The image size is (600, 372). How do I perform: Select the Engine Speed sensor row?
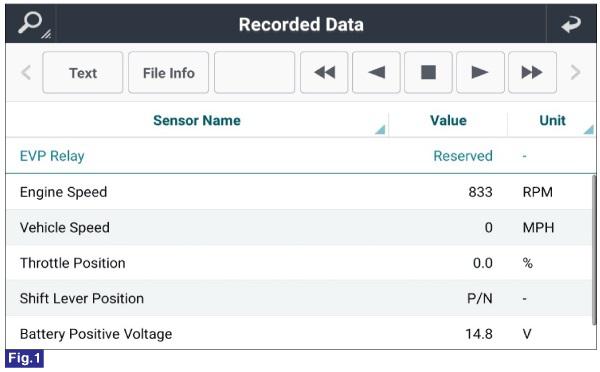299,192
